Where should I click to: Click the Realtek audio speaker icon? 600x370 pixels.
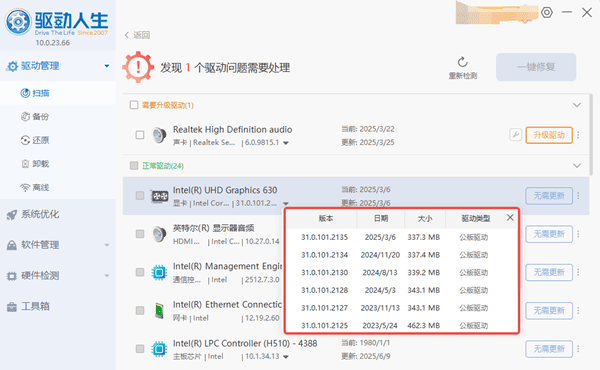[x=159, y=135]
